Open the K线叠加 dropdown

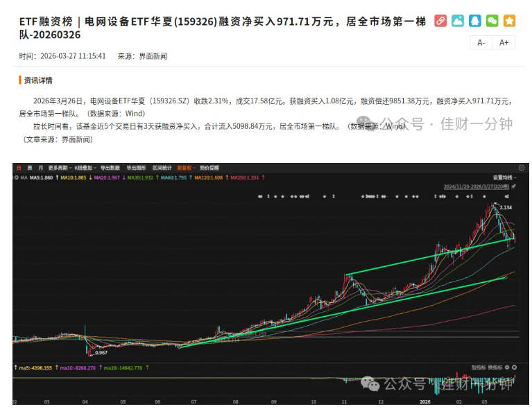[x=85, y=168]
